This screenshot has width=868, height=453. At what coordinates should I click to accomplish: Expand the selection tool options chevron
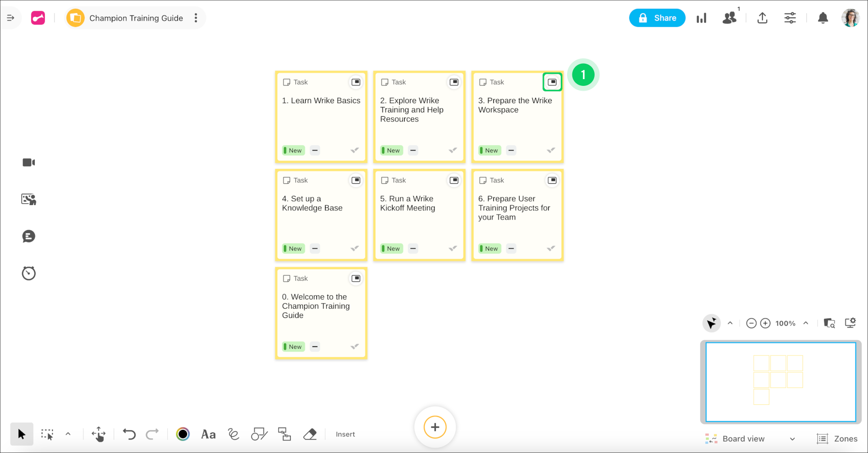[x=68, y=434]
